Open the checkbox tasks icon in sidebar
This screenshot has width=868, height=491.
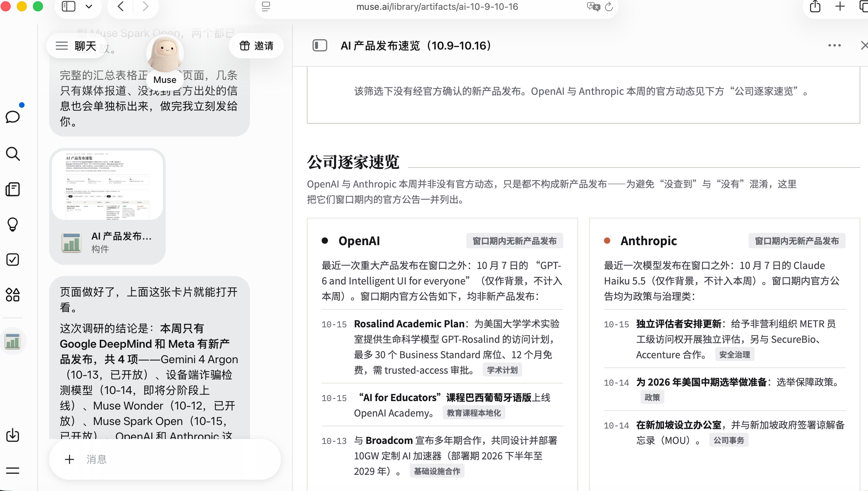tap(13, 260)
